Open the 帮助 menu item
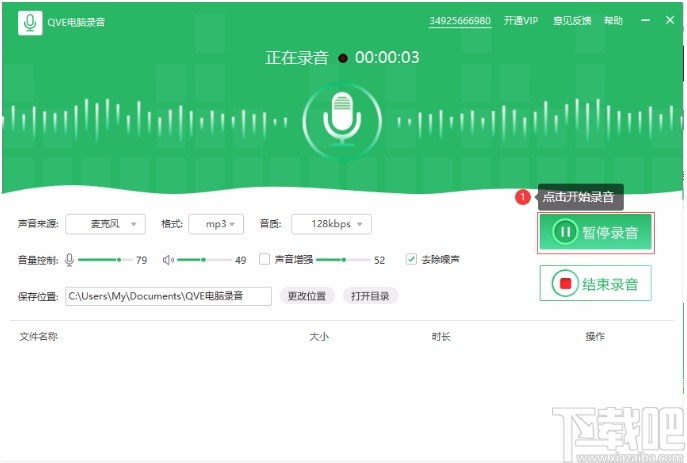 [x=613, y=21]
